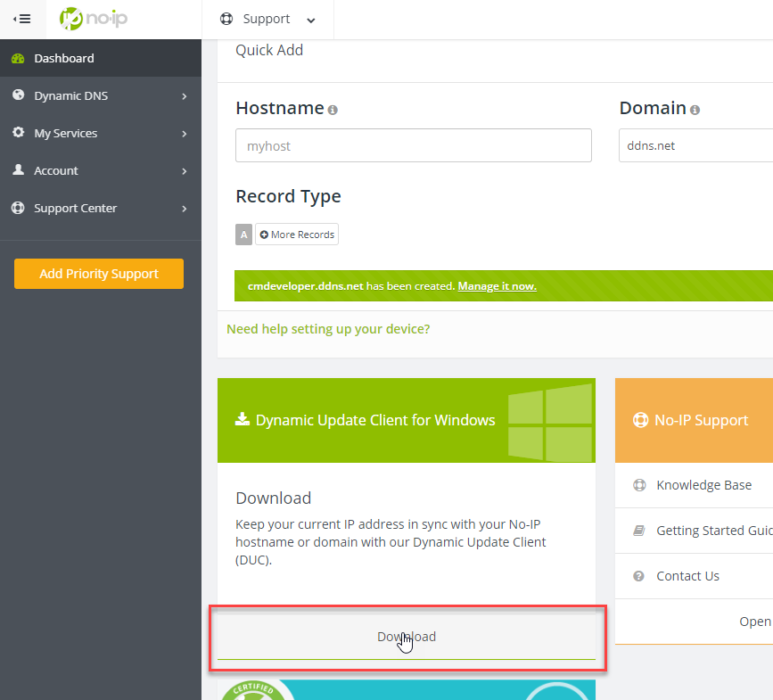Open Account in the sidebar
773x700 pixels.
101,170
